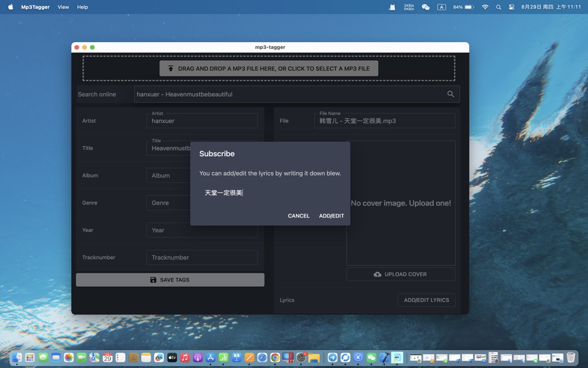Viewport: 588px width, 368px height.
Task: Click the search magnifier icon in the search bar
Action: pyautogui.click(x=451, y=94)
